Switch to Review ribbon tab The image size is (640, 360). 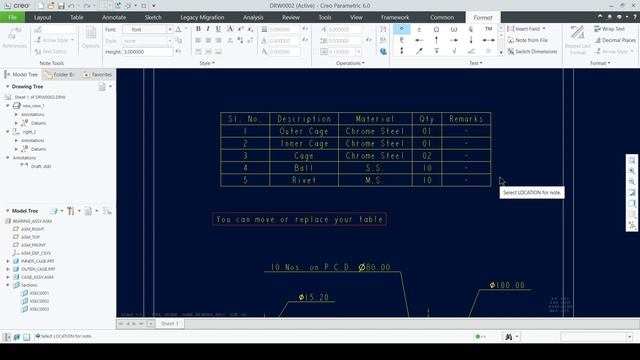coord(291,17)
